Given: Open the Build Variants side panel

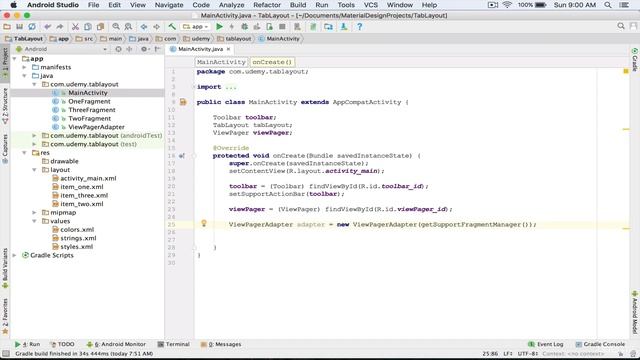Looking at the screenshot, I should pyautogui.click(x=5, y=267).
